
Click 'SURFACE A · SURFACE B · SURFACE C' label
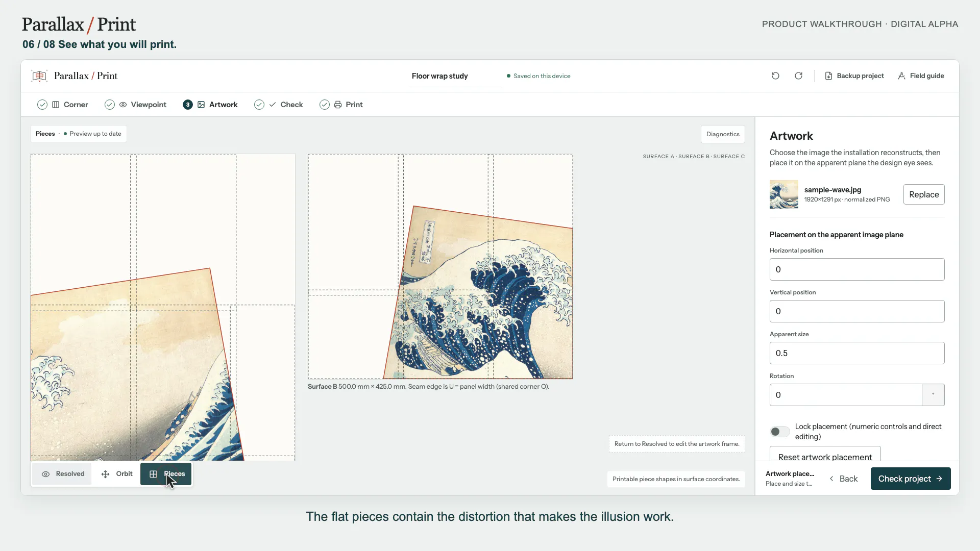pyautogui.click(x=694, y=157)
